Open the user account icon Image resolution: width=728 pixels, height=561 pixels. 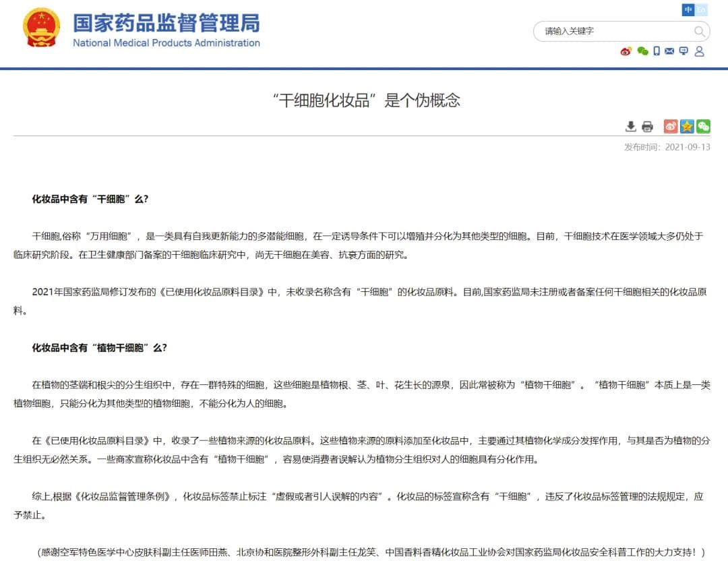click(x=699, y=51)
